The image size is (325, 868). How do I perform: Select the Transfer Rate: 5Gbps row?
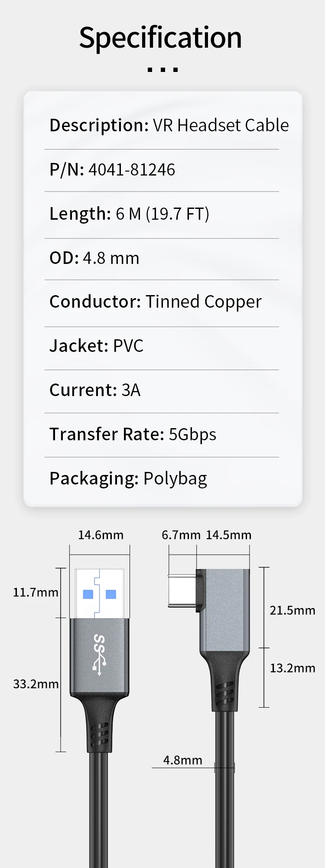133,434
